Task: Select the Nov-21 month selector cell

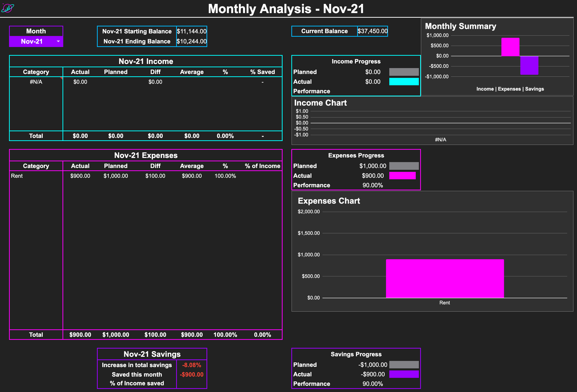Action: (x=32, y=41)
